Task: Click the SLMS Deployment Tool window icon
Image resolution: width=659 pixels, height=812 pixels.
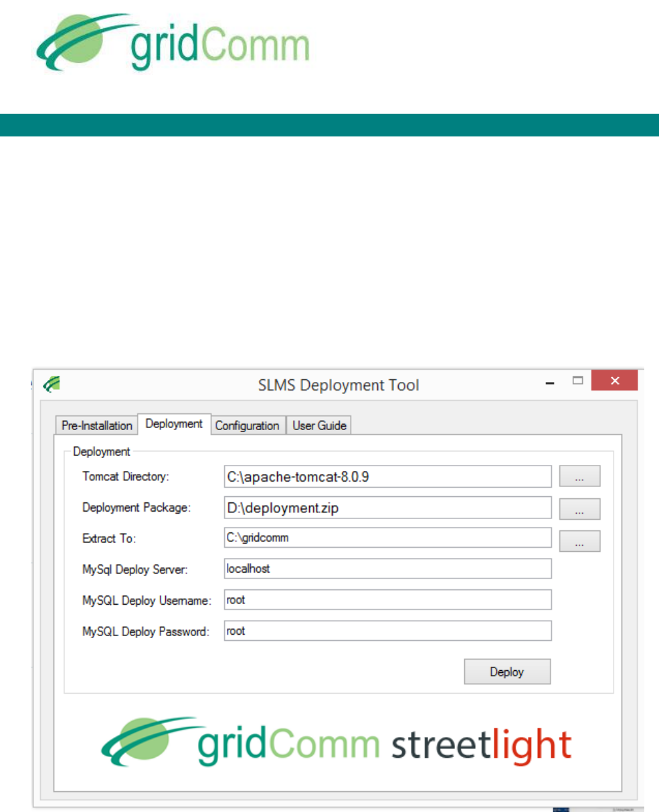Action: [x=52, y=384]
